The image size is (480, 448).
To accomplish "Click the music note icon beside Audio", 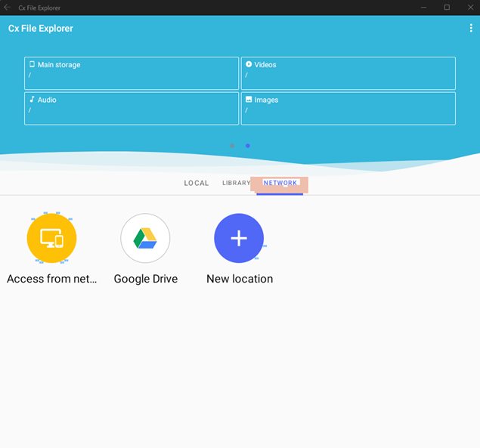I will point(32,100).
